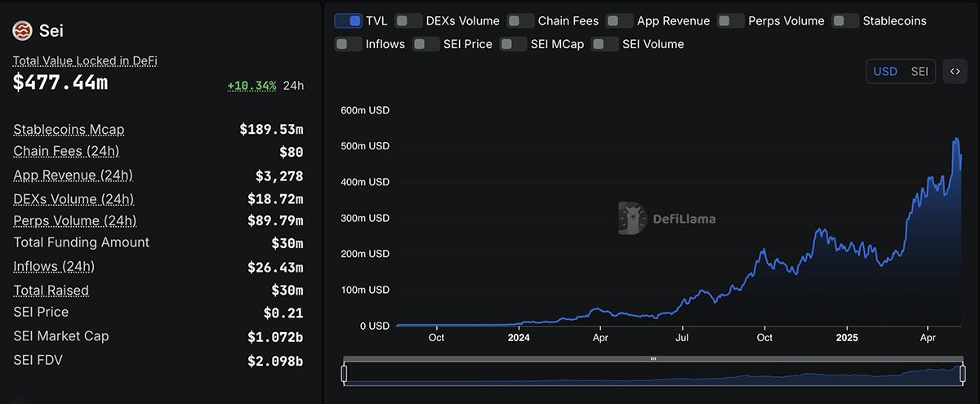Toggle the TVL chart series
Image resolution: width=980 pixels, height=404 pixels.
point(348,20)
